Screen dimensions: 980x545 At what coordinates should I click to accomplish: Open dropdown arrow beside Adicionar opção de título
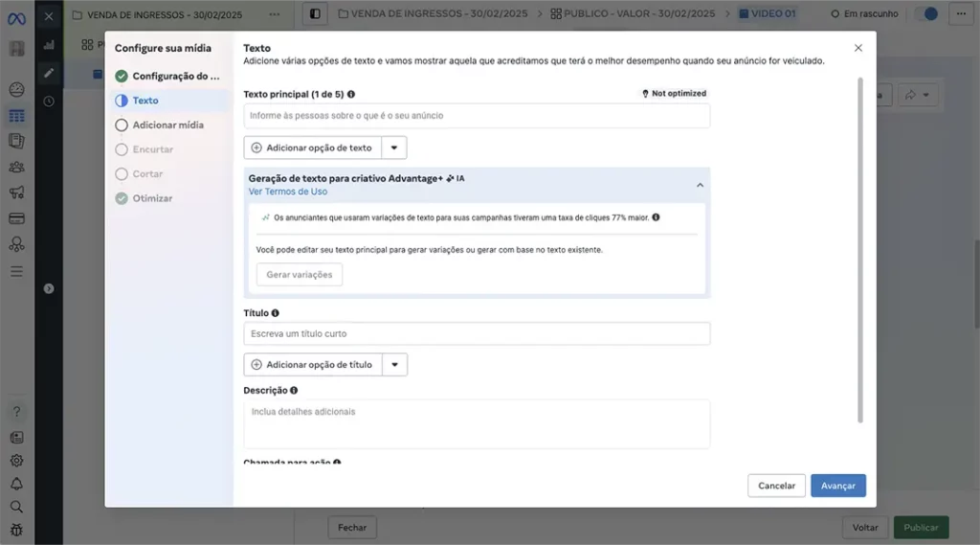[394, 365]
